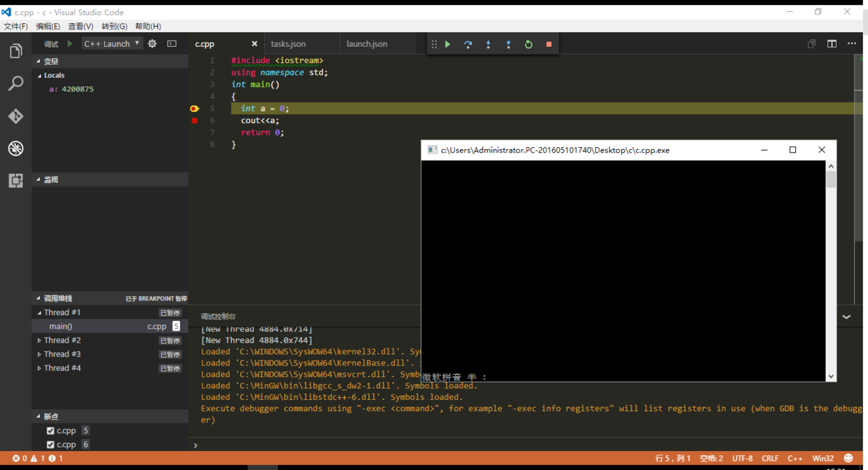Open the Source Control (Git) view
The width and height of the screenshot is (868, 470).
[x=15, y=116]
